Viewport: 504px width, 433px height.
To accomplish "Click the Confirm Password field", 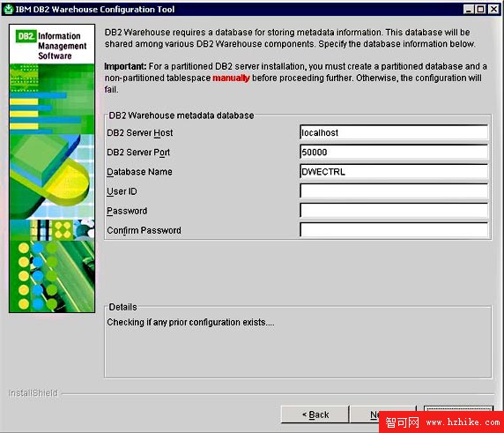I will (394, 229).
